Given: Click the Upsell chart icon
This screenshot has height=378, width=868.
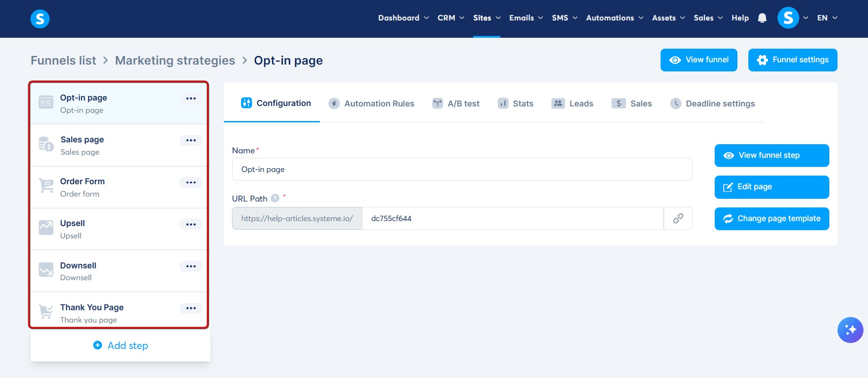Looking at the screenshot, I should pos(46,227).
